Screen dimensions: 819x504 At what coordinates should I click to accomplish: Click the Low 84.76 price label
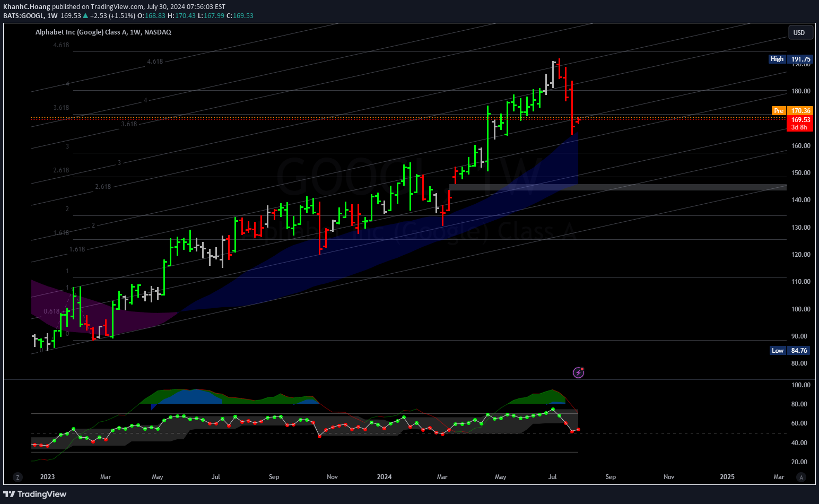[x=791, y=350]
